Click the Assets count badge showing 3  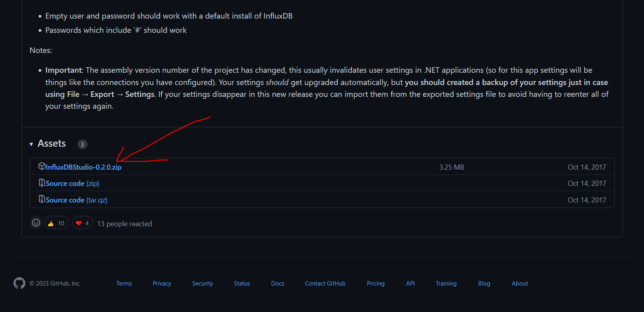pos(82,144)
